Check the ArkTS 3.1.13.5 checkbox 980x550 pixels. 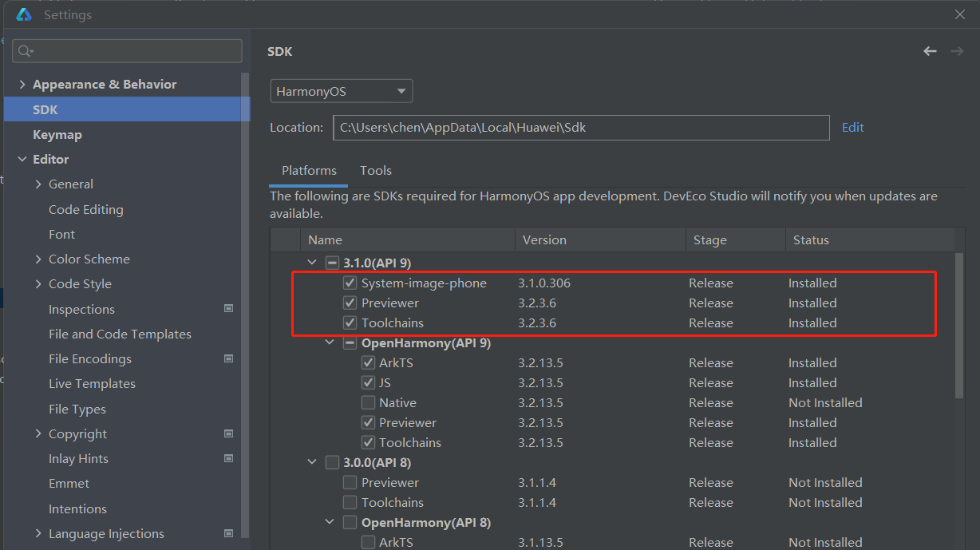coord(368,542)
